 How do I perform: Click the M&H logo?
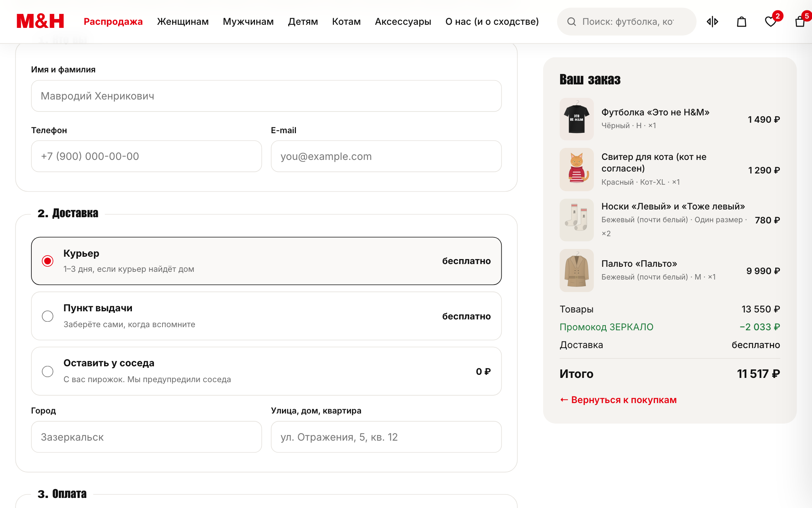click(x=40, y=21)
